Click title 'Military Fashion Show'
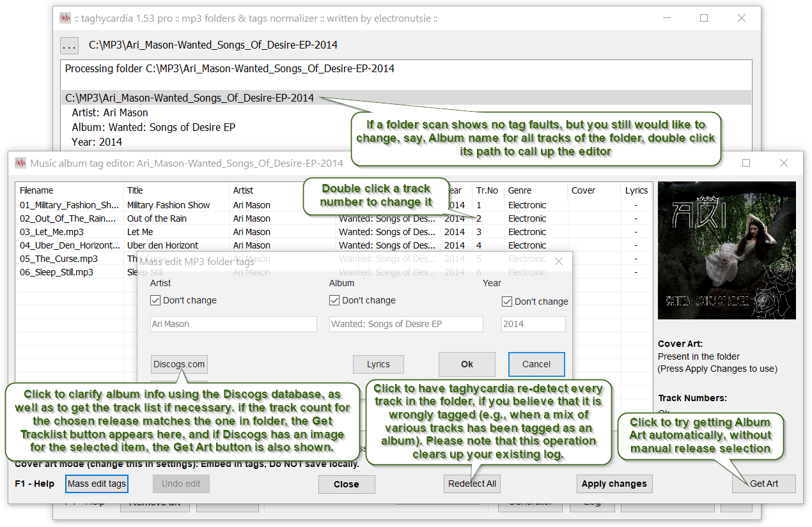This screenshot has width=812, height=527. (169, 205)
